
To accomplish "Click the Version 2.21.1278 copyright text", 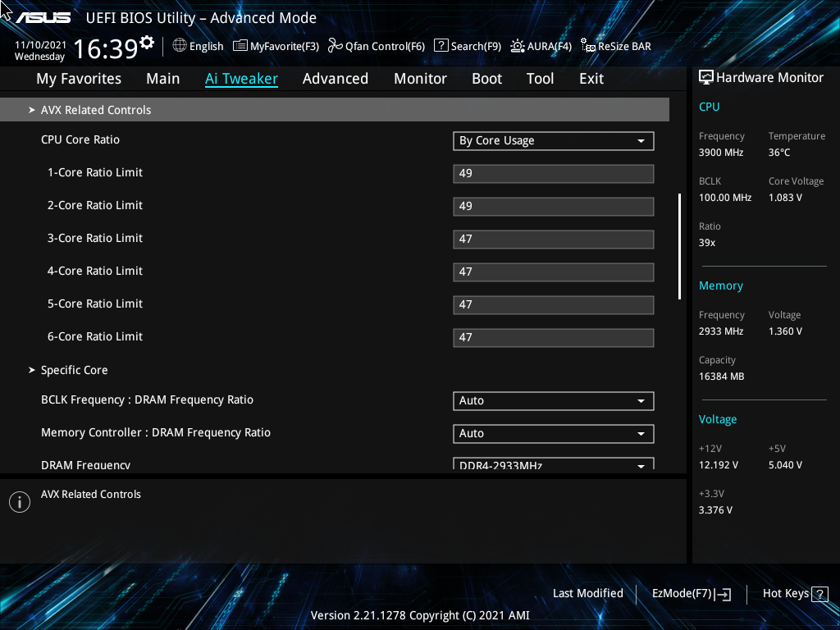I will point(420,615).
